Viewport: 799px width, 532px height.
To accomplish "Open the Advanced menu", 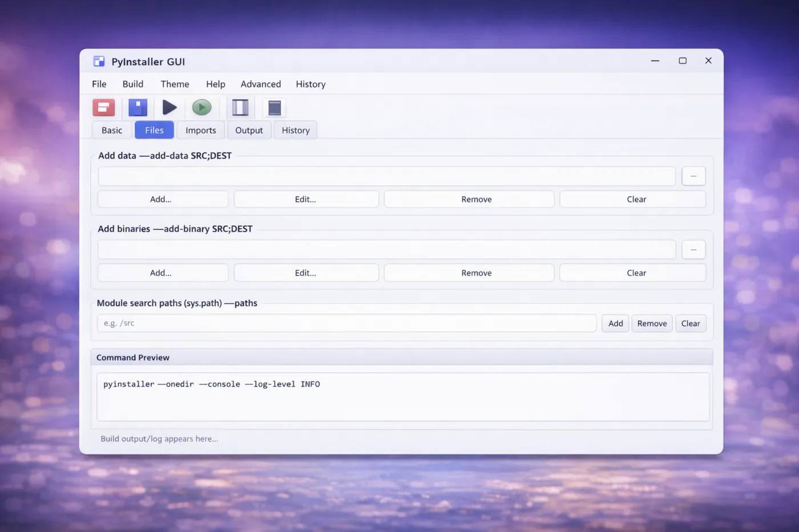I will click(x=260, y=84).
